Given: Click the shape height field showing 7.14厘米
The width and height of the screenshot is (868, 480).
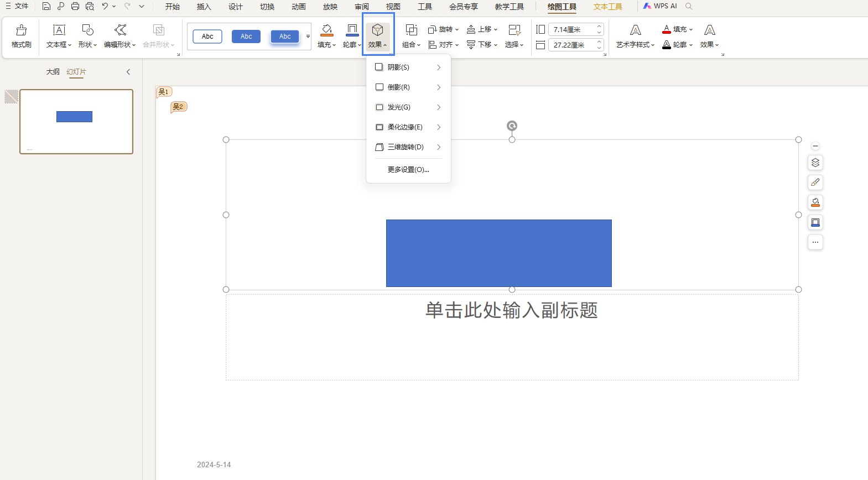Looking at the screenshot, I should (573, 29).
